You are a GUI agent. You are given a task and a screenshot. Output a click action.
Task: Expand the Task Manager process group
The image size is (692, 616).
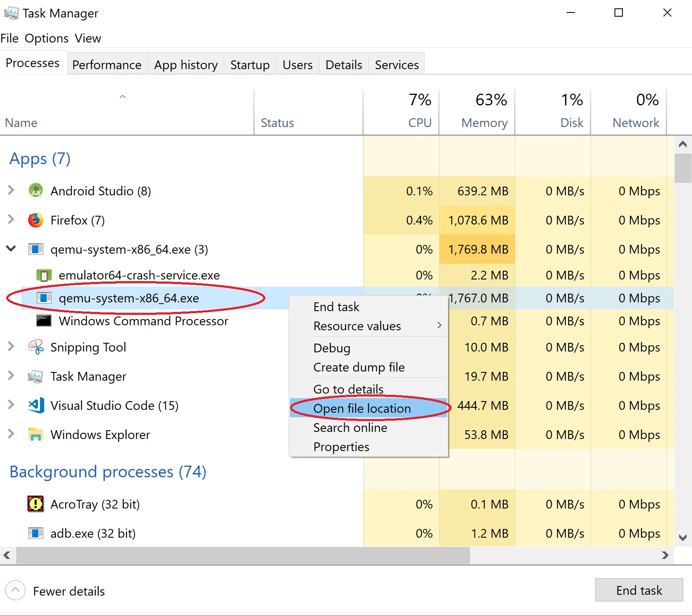pyautogui.click(x=11, y=376)
